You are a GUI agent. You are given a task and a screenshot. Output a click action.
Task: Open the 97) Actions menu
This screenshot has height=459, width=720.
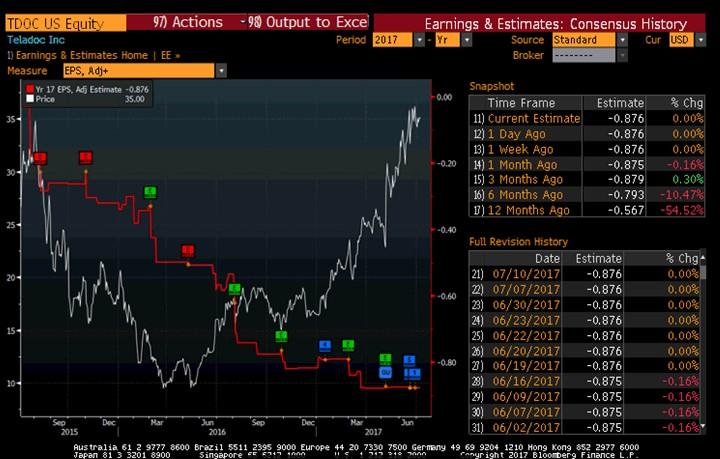pyautogui.click(x=187, y=22)
